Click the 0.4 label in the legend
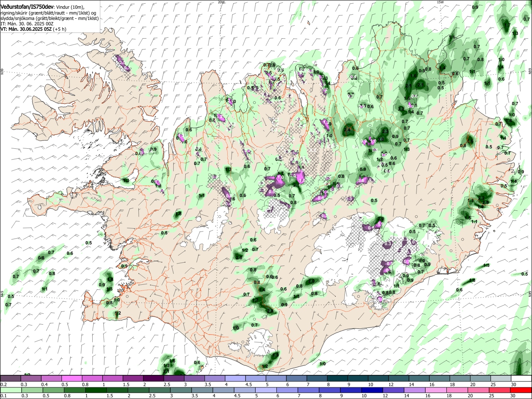532x399 pixels. pos(44,384)
